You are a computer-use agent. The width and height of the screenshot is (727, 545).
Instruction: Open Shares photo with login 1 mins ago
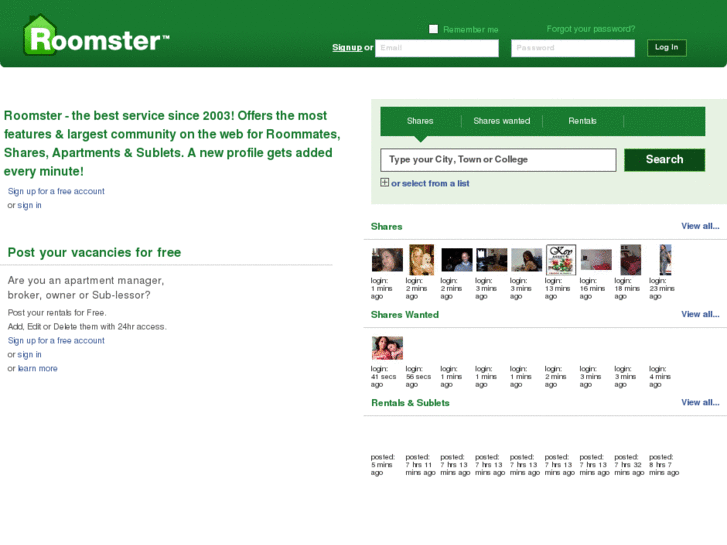(387, 260)
